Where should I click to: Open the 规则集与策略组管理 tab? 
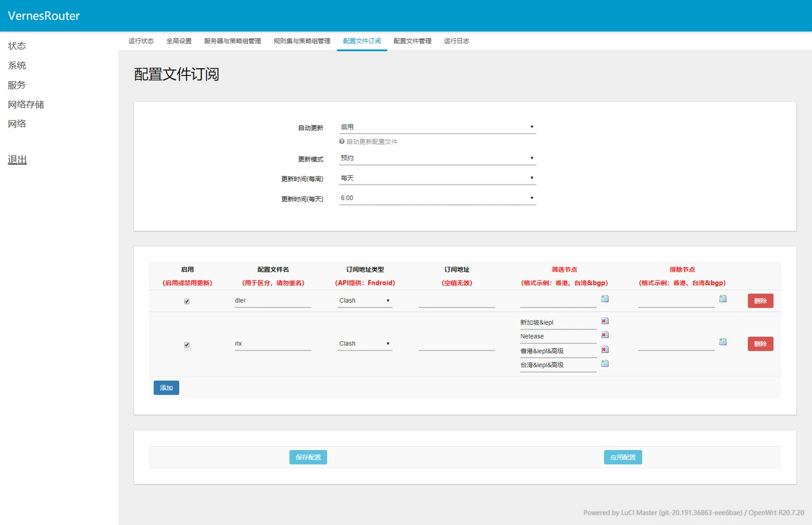click(302, 41)
